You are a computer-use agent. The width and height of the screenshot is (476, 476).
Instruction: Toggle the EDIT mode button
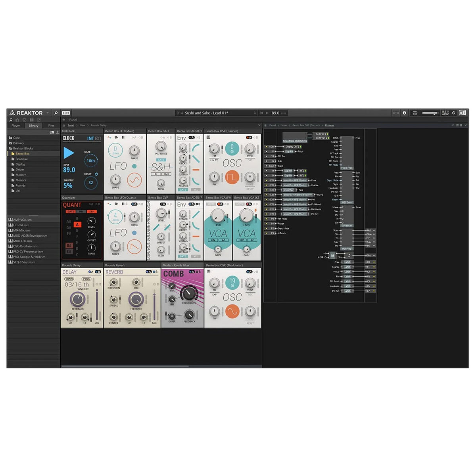coord(66,113)
